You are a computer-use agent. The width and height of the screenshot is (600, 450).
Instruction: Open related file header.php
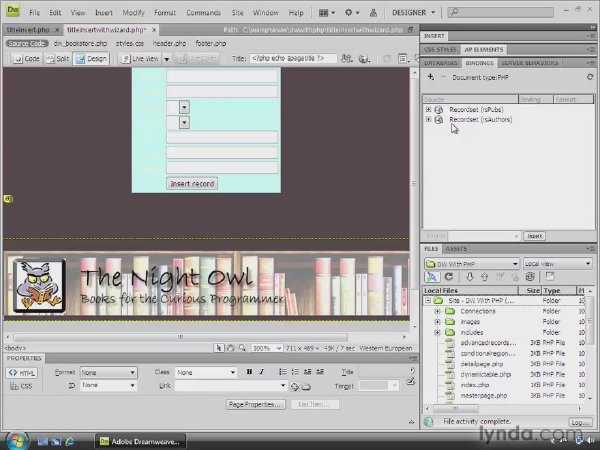click(169, 43)
